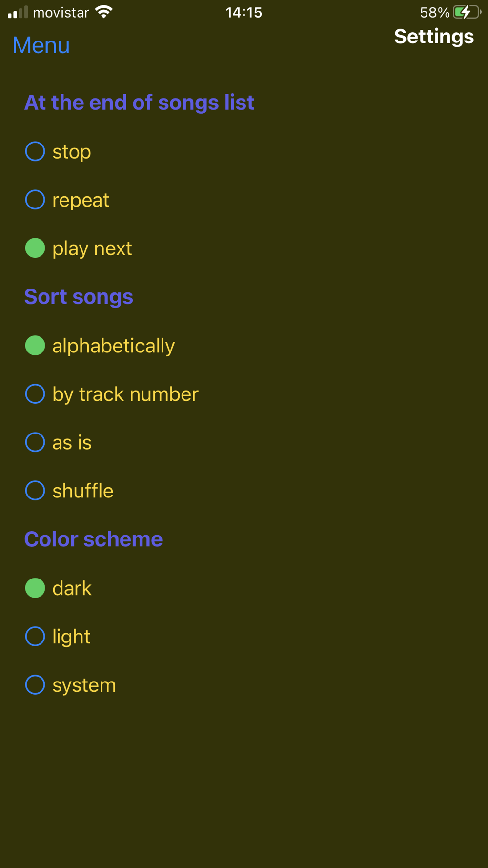Tap the 14:15 clock in status bar
Screen dimensions: 488x868
coord(244,13)
